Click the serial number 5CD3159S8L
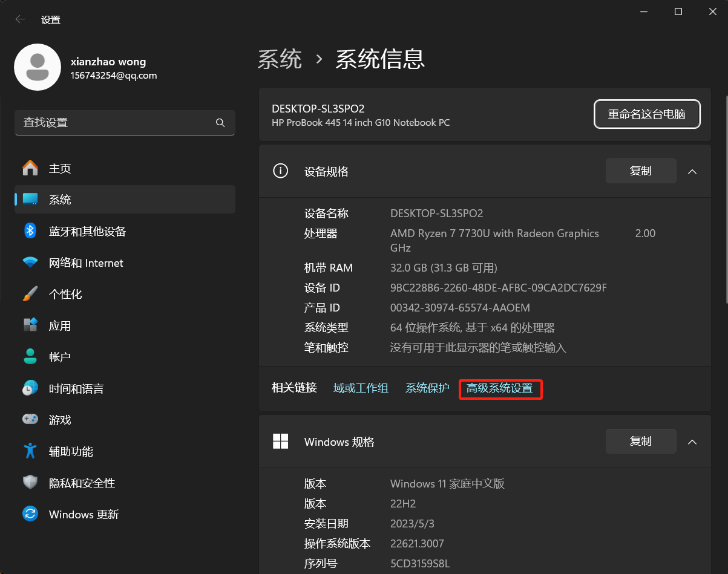The width and height of the screenshot is (728, 574). pos(420,564)
